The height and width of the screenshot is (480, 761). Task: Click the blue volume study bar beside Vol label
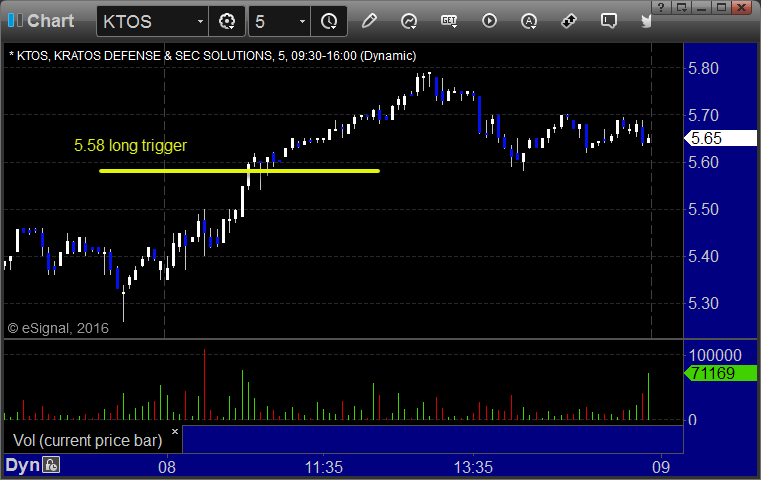(433, 439)
